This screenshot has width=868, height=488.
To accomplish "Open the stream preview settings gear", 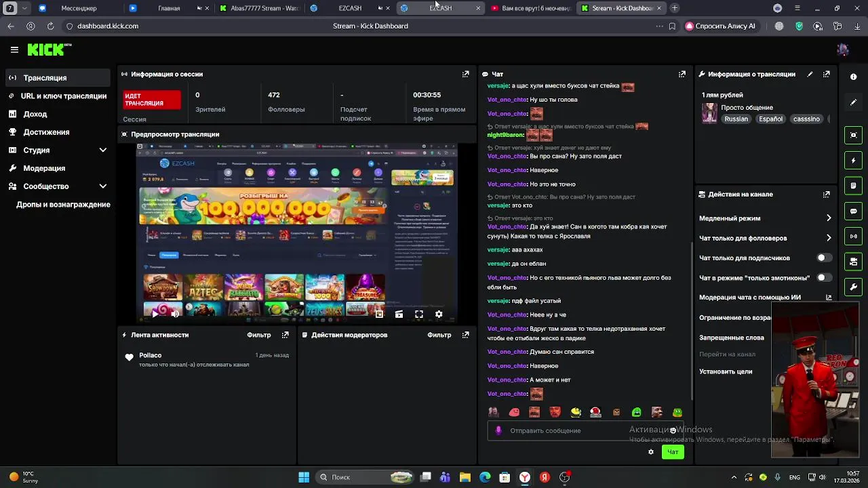I will tap(439, 314).
